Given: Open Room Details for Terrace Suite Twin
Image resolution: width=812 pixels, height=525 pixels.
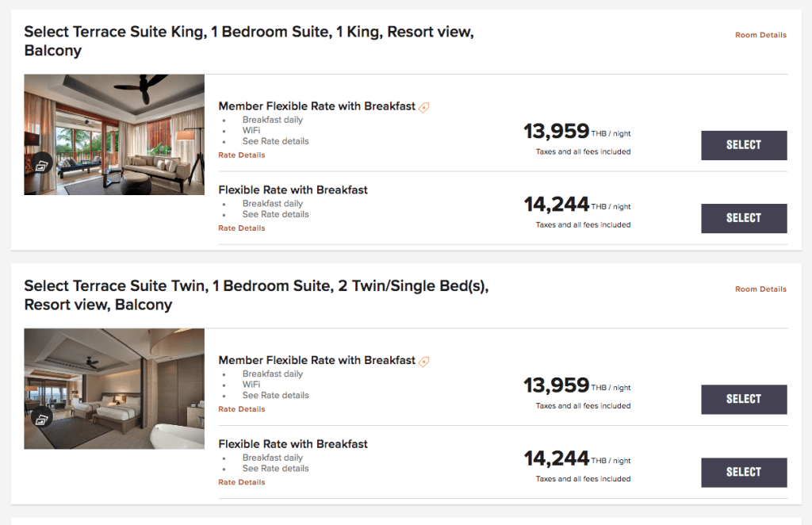Looking at the screenshot, I should pyautogui.click(x=760, y=289).
